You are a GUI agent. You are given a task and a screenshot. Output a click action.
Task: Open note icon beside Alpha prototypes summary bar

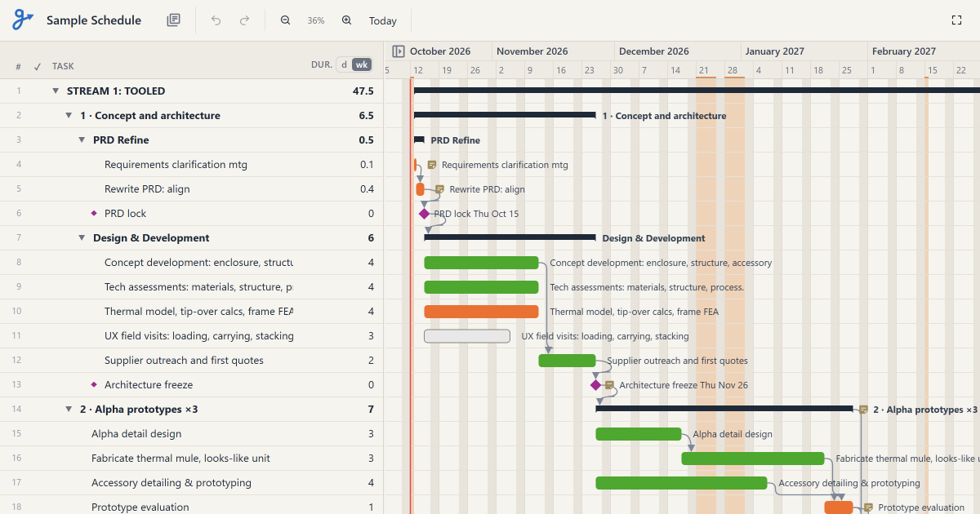click(x=863, y=410)
